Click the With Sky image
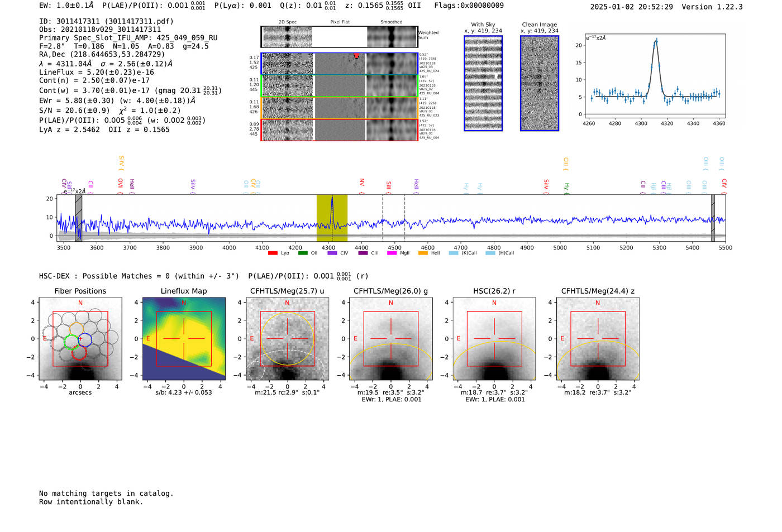782x532 pixels. click(483, 83)
